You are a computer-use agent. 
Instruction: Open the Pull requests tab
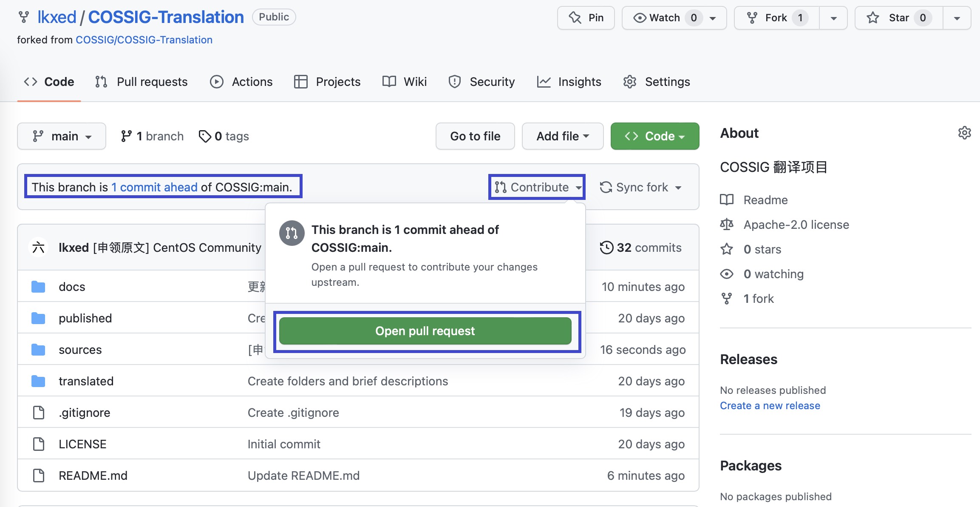(x=142, y=82)
